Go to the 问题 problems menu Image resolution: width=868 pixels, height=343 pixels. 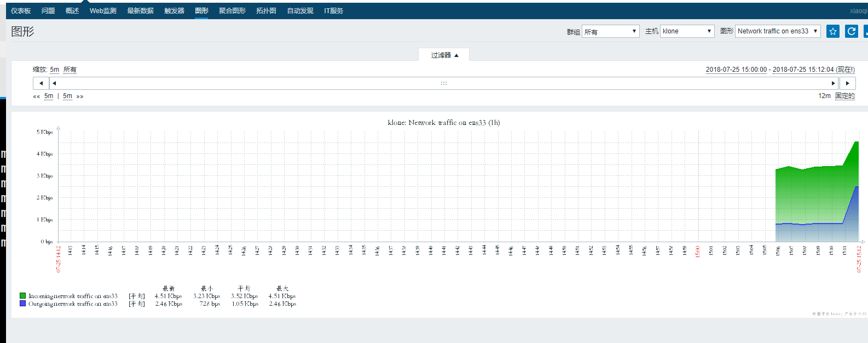pyautogui.click(x=48, y=11)
